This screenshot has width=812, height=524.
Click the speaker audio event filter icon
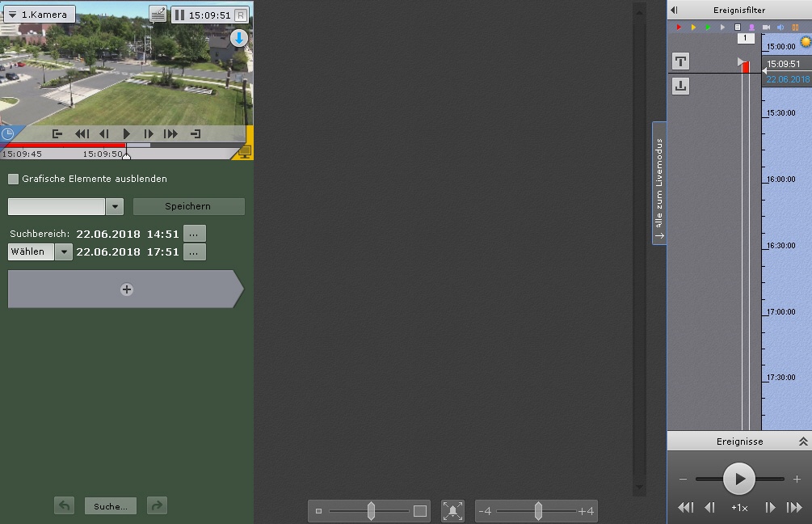pyautogui.click(x=780, y=27)
